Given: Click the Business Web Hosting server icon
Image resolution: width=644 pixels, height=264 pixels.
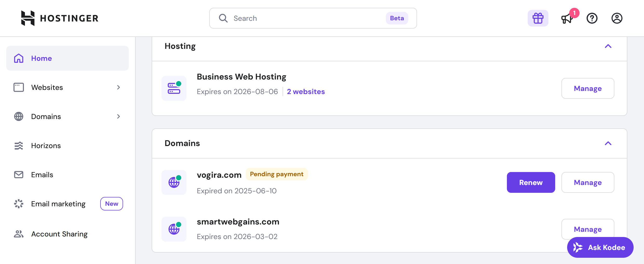Looking at the screenshot, I should pos(174,88).
